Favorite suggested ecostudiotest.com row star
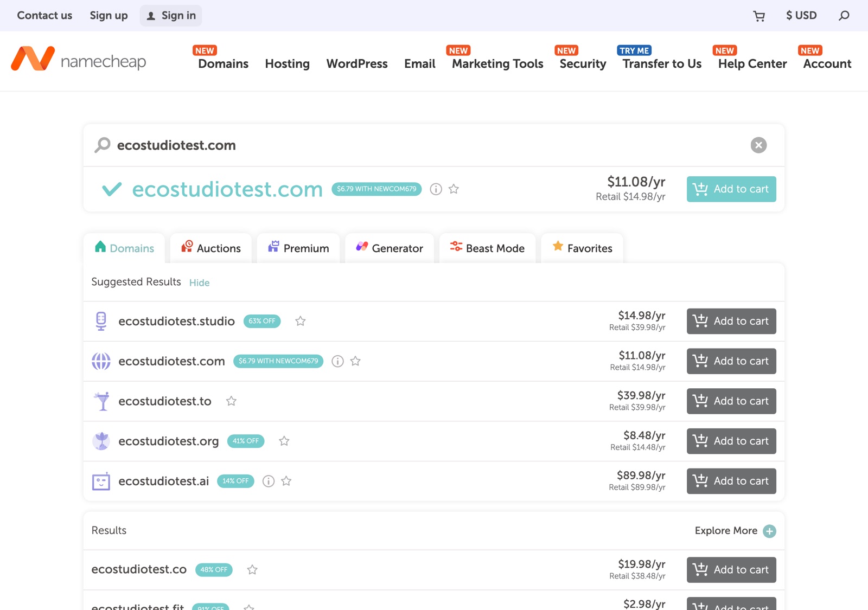This screenshot has width=868, height=610. click(355, 361)
